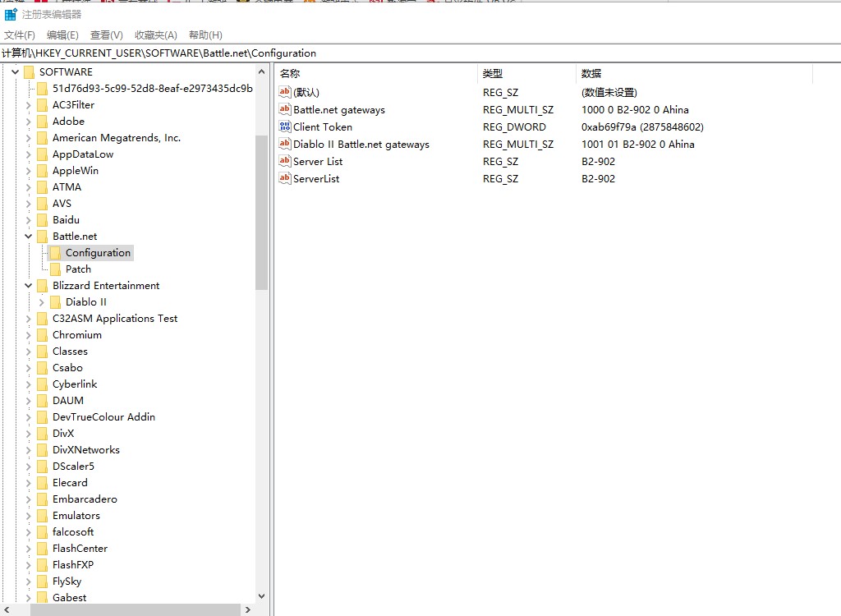Expand the Adobe key

coord(29,122)
